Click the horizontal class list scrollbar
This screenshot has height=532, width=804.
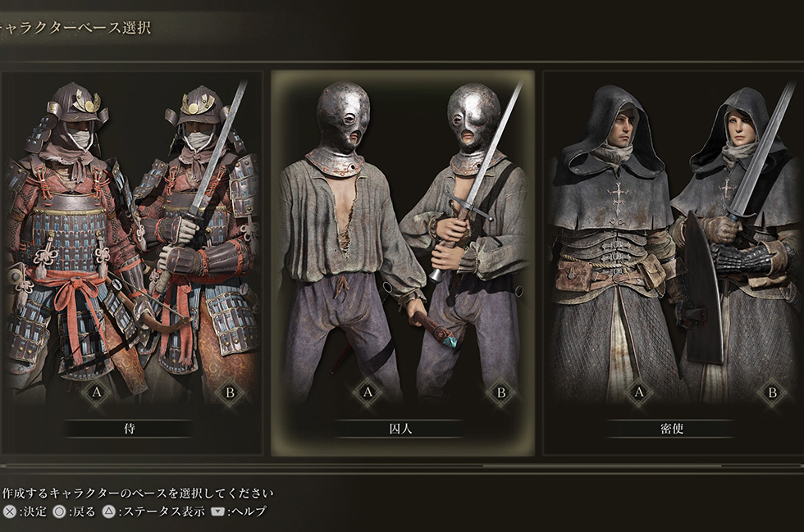(402, 466)
